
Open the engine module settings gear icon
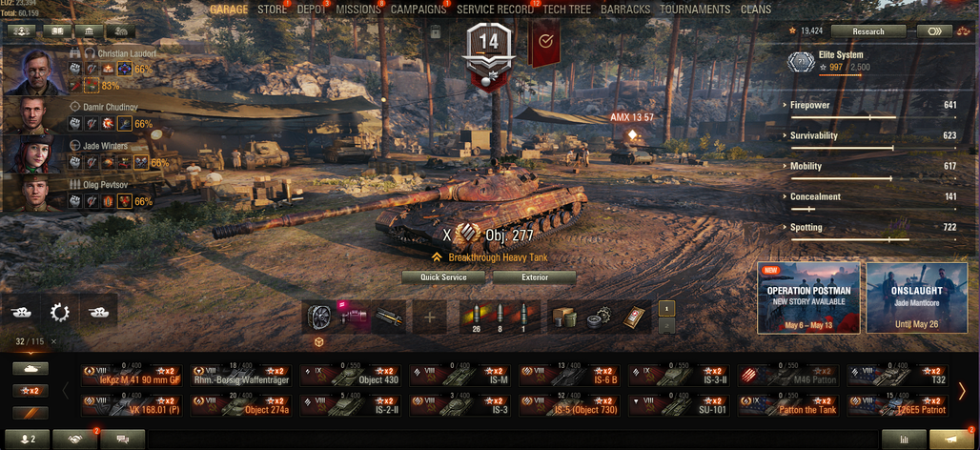[60, 312]
